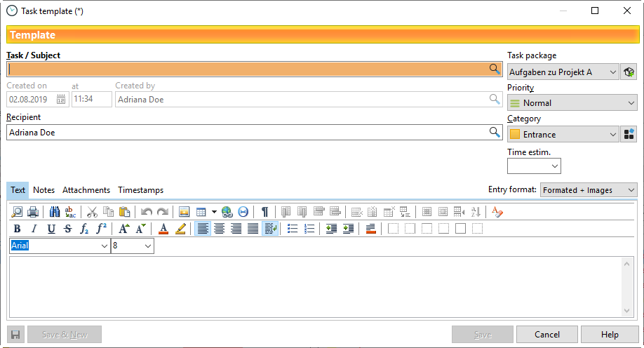Toggle italic formatting
Screen dimensions: 644x348
tap(34, 229)
